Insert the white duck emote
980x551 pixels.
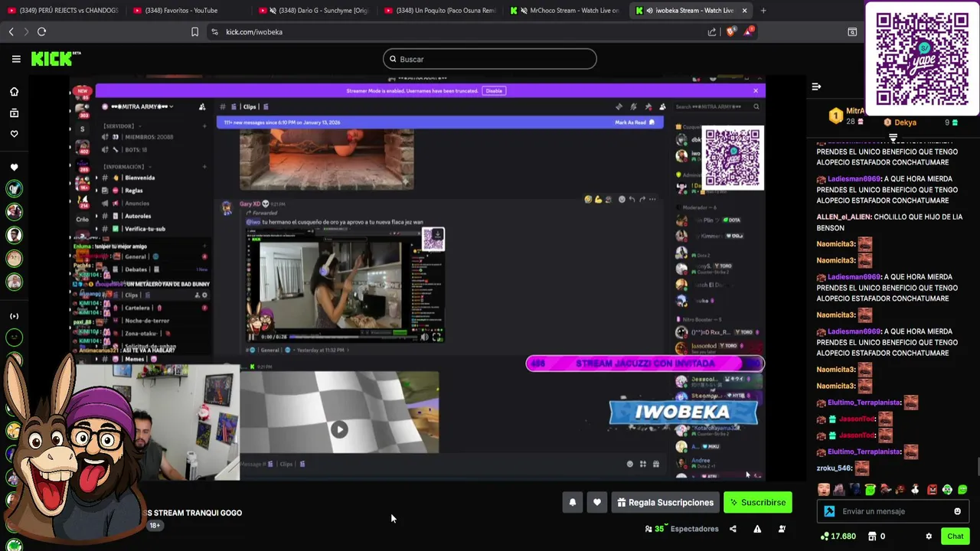point(916,490)
